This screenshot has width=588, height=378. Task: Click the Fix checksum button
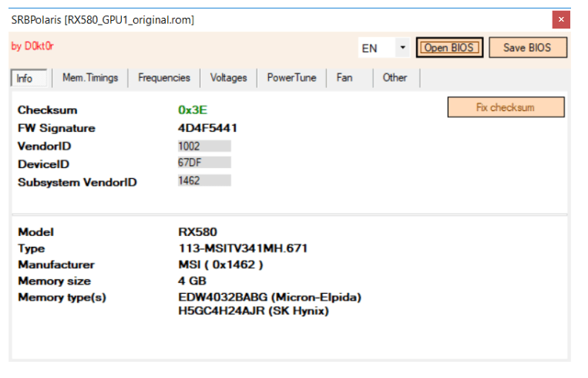coord(506,107)
